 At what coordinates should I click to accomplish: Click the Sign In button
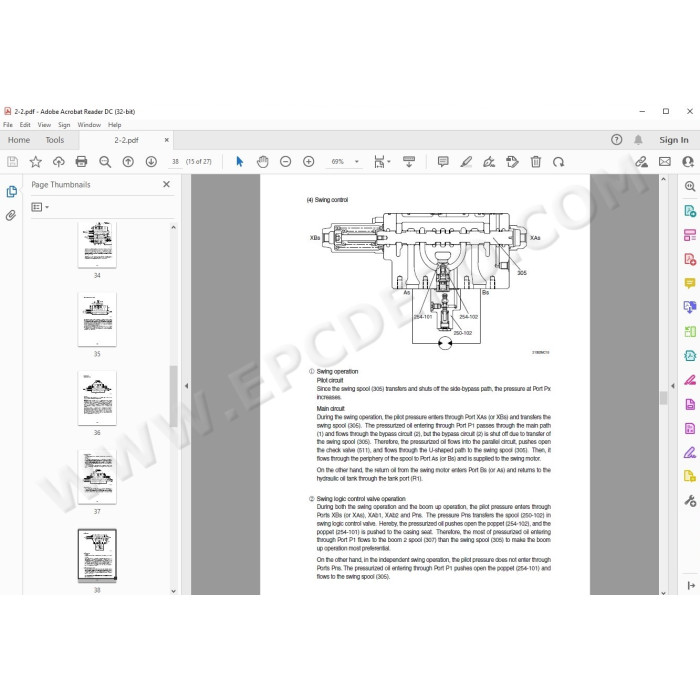(674, 140)
